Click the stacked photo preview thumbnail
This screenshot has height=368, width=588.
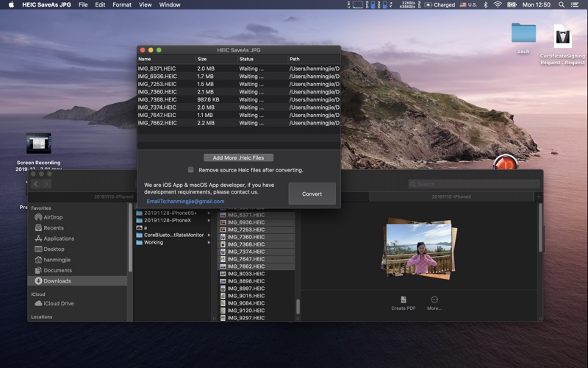point(419,248)
